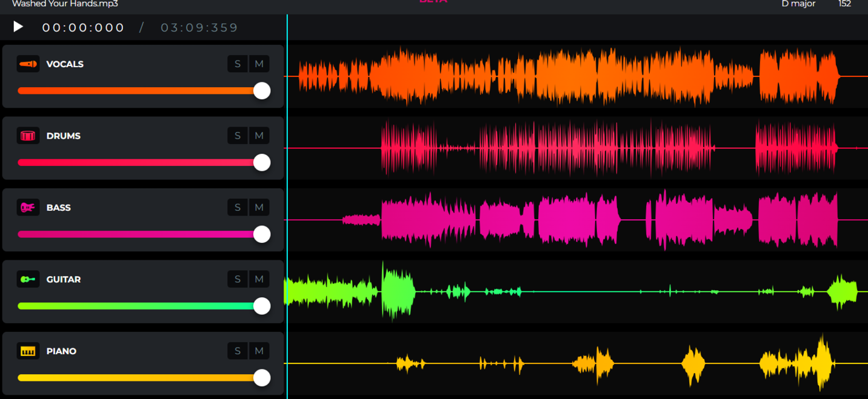Screen dimensions: 868x399
Task: Mute the Vocals track
Action: 259,64
